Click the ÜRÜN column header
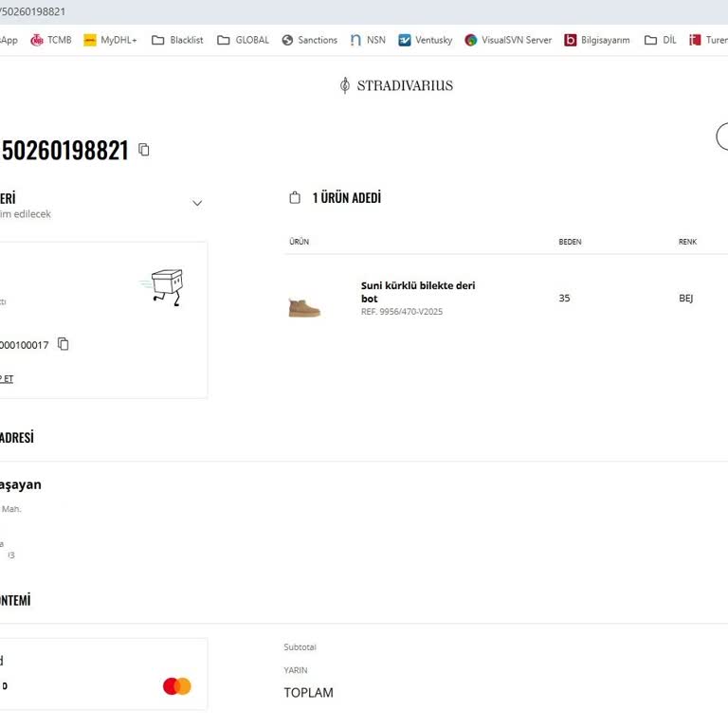This screenshot has height=728, width=728. pyautogui.click(x=299, y=242)
